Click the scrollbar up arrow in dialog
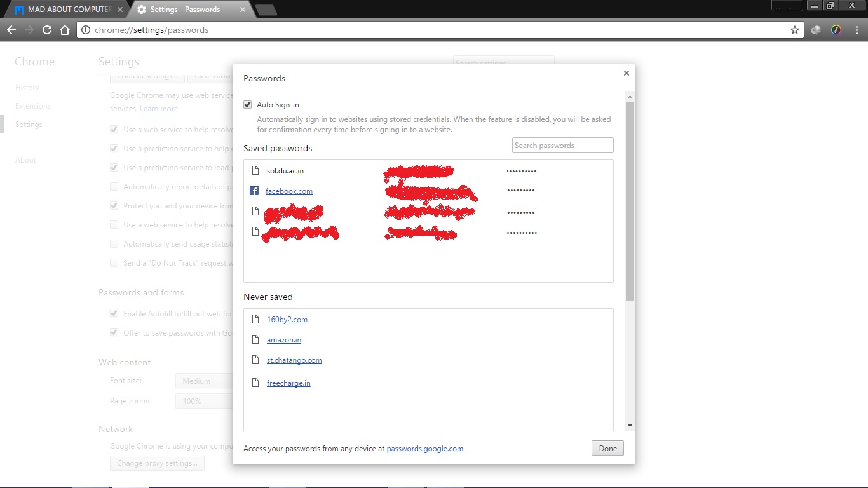 tap(630, 97)
